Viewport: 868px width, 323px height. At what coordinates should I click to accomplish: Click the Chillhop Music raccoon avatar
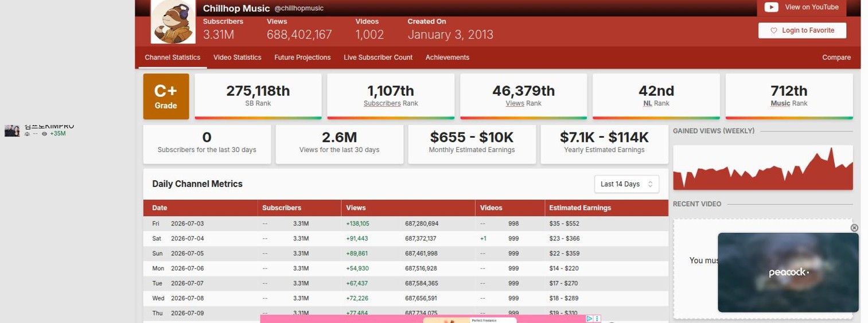coord(173,22)
